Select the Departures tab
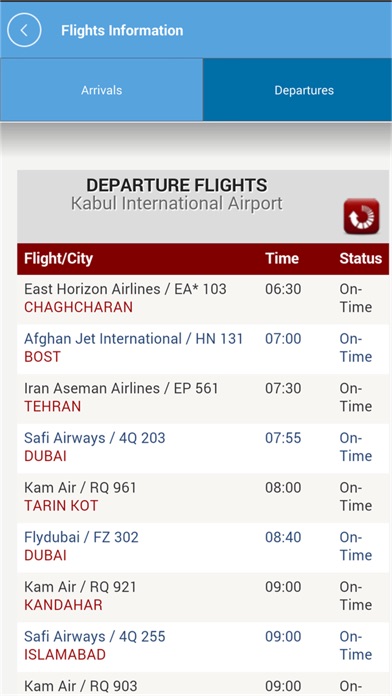Image resolution: width=392 pixels, height=696 pixels. (x=304, y=90)
